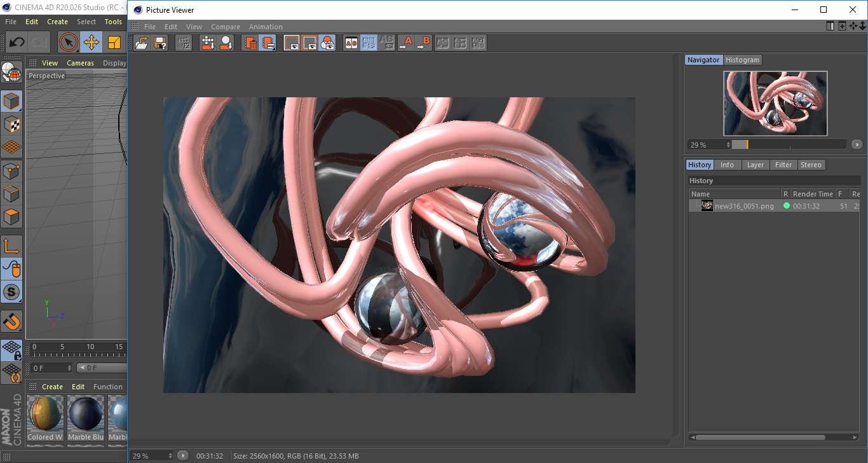The width and height of the screenshot is (868, 463).
Task: Click the Make Editable globe icon
Action: click(11, 73)
